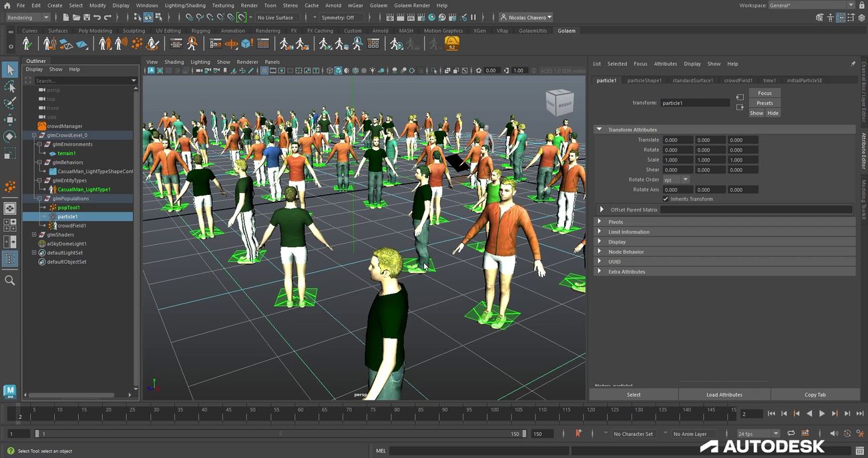The height and width of the screenshot is (458, 868).
Task: Open the Rotate Order xyz dropdown
Action: pos(676,180)
